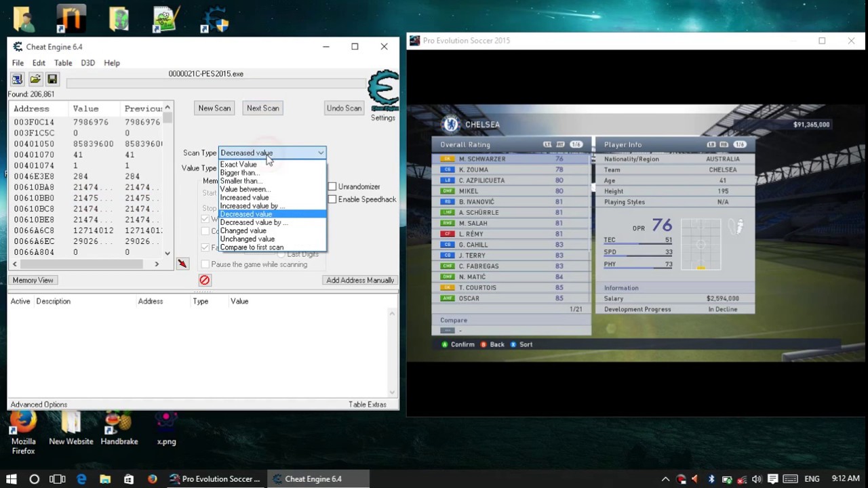Image resolution: width=868 pixels, height=488 pixels.
Task: Open Cortana search circle on taskbar
Action: click(35, 479)
